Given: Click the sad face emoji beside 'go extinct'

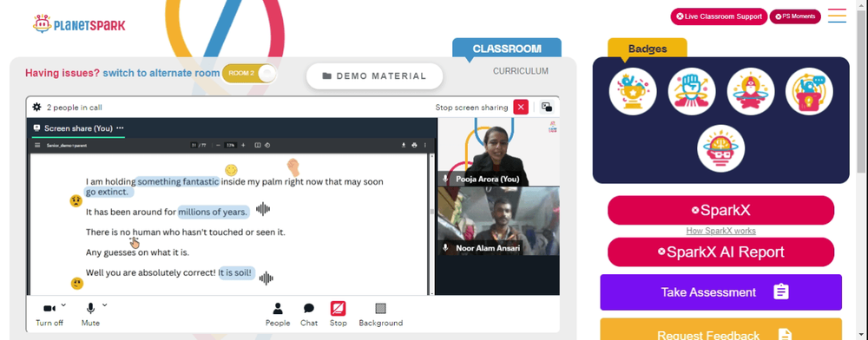Looking at the screenshot, I should pos(76,200).
